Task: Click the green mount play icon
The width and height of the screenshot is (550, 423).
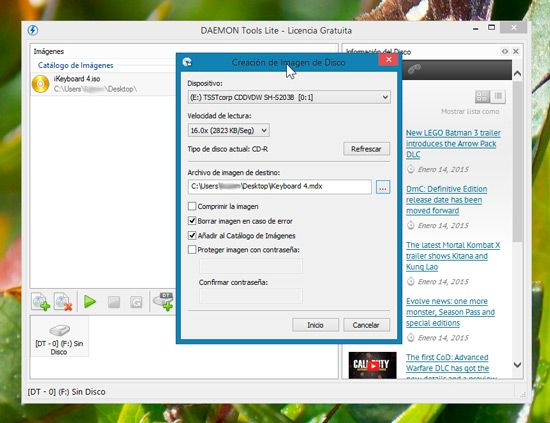Action: point(90,302)
